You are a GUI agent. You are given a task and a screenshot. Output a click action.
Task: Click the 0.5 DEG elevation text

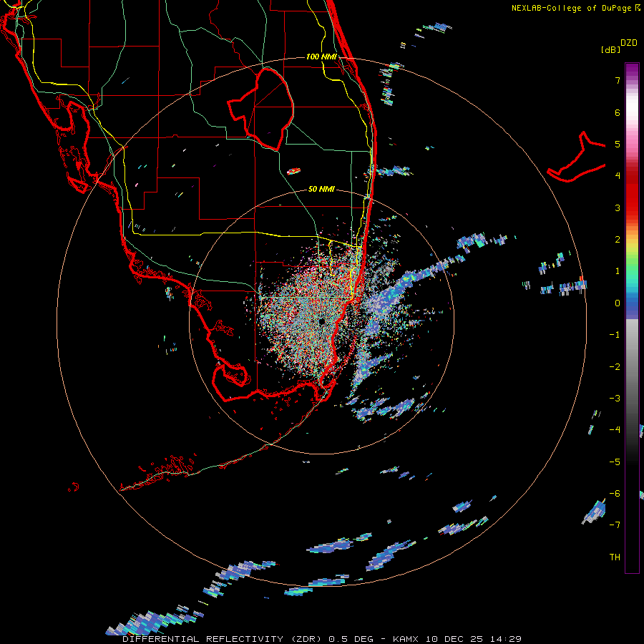(351, 639)
